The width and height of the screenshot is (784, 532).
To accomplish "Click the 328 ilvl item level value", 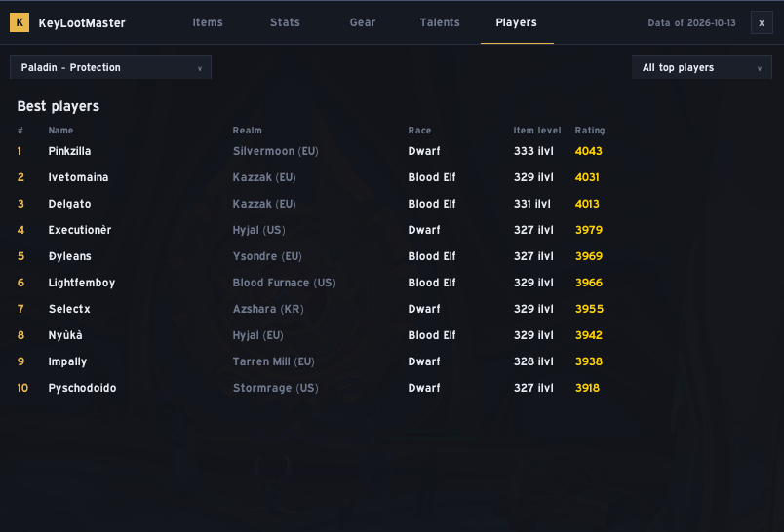I will [533, 361].
